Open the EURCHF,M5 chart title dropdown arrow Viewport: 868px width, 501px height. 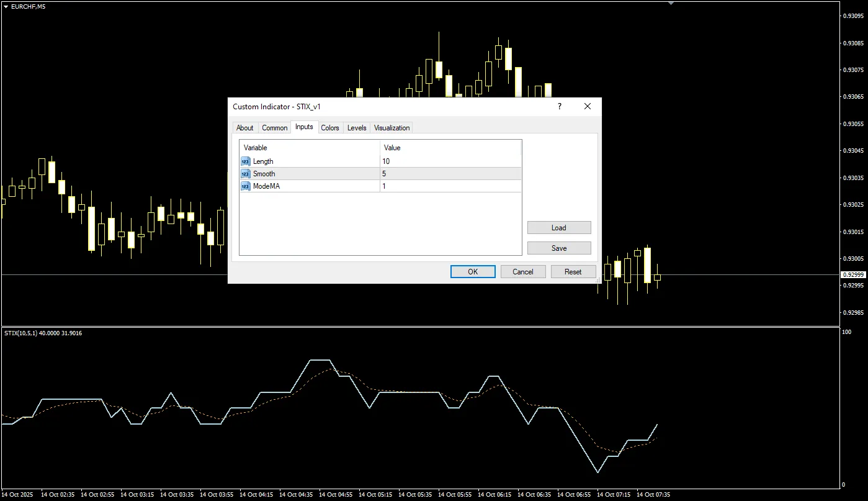pos(6,6)
